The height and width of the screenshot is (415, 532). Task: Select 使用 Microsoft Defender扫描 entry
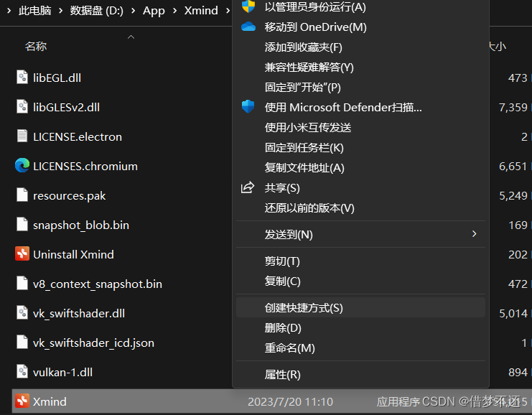point(360,107)
